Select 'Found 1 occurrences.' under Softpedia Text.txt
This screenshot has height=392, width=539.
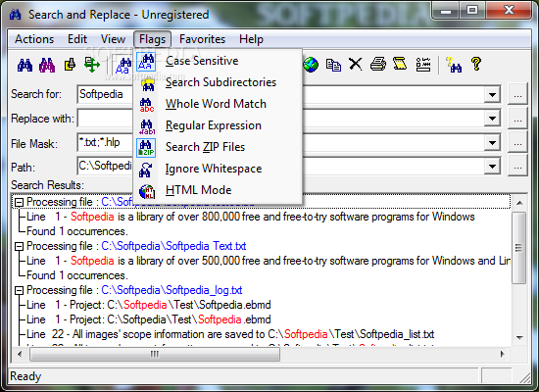(x=77, y=275)
